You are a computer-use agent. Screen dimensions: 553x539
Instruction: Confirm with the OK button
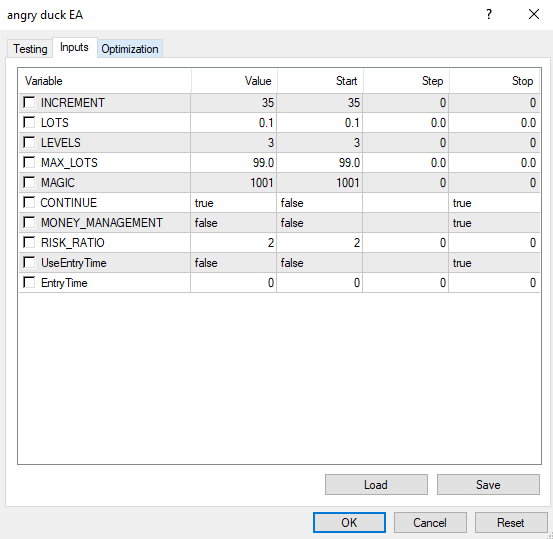click(349, 522)
